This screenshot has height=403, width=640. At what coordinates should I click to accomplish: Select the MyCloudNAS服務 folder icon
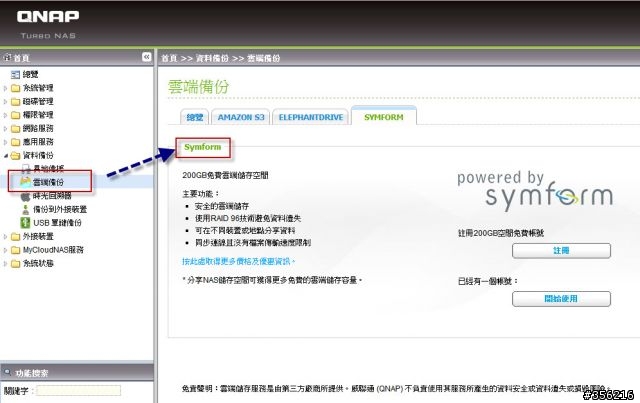pos(16,250)
